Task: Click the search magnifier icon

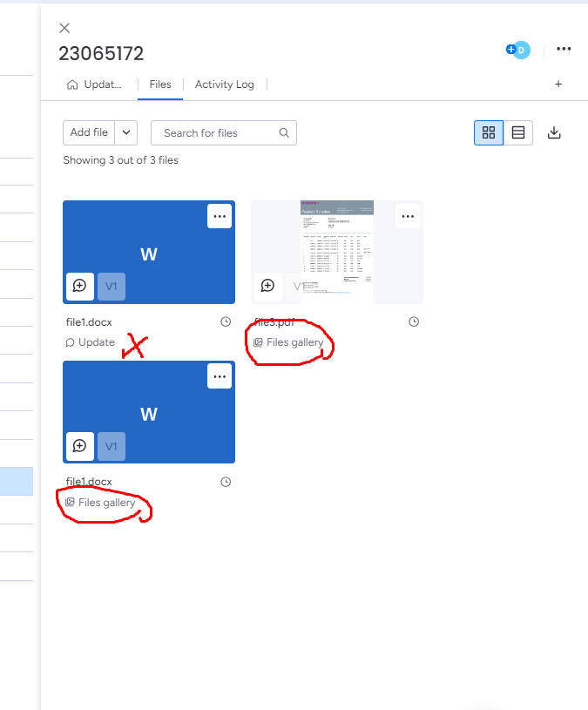Action: point(284,132)
